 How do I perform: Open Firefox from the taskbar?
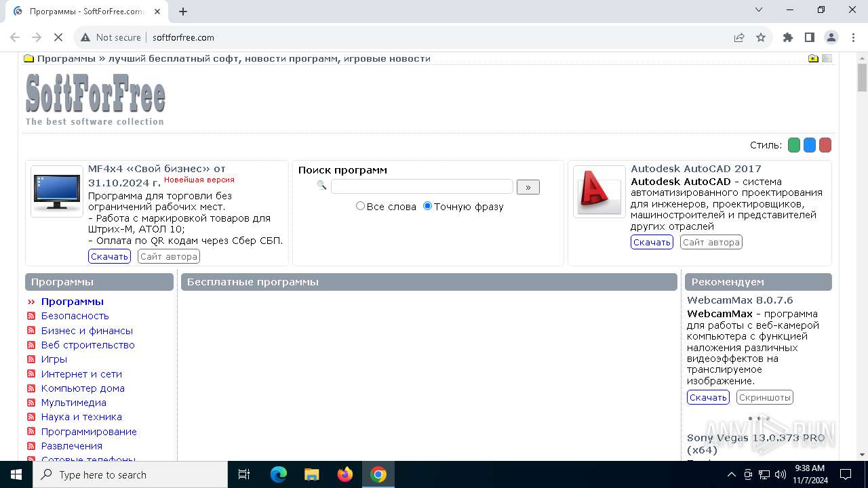[x=345, y=474]
